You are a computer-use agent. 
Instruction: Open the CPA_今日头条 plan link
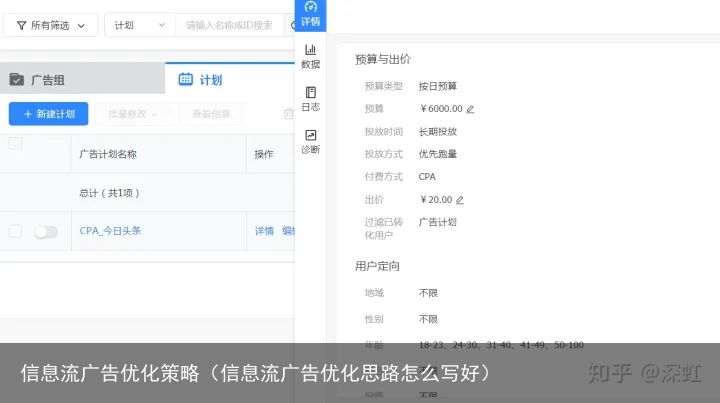pyautogui.click(x=110, y=231)
